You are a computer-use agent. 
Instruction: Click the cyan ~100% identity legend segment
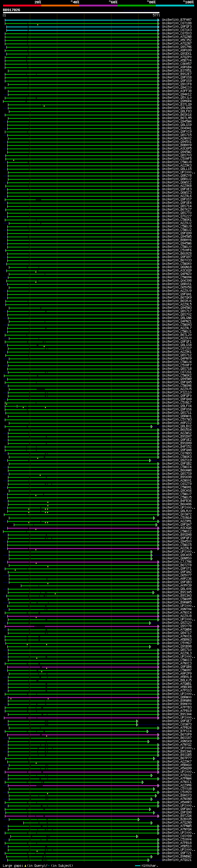[x=175, y=6]
